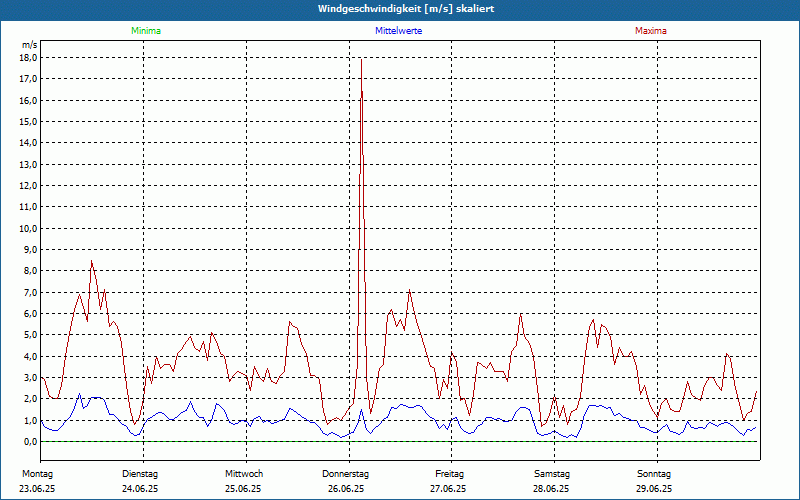Click the 18,0 axis value
Image resolution: width=800 pixels, height=500 pixels.
click(x=29, y=58)
